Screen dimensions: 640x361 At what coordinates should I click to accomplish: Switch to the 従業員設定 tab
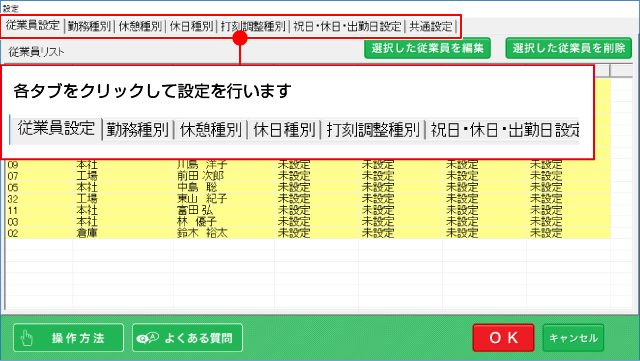coord(33,26)
